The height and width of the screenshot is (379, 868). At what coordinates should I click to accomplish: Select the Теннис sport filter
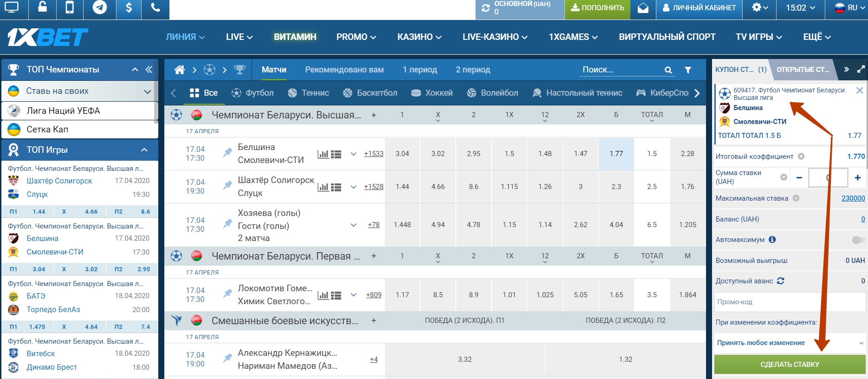click(308, 93)
